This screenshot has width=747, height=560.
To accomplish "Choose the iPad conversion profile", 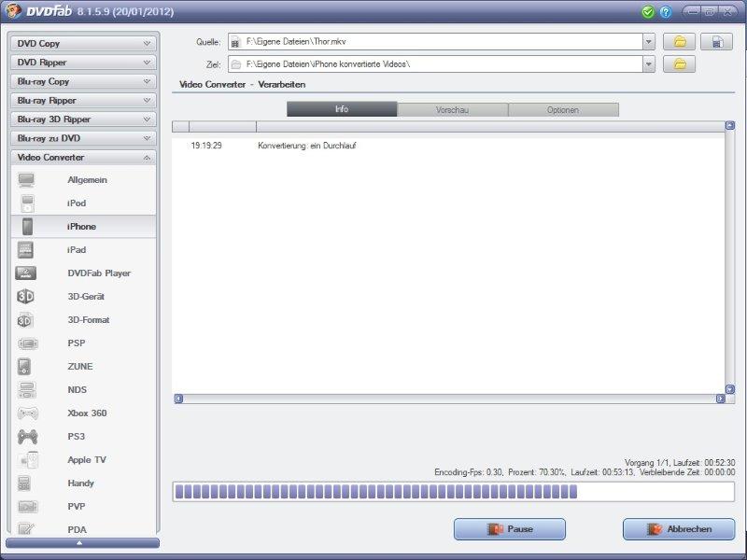I will (x=76, y=250).
